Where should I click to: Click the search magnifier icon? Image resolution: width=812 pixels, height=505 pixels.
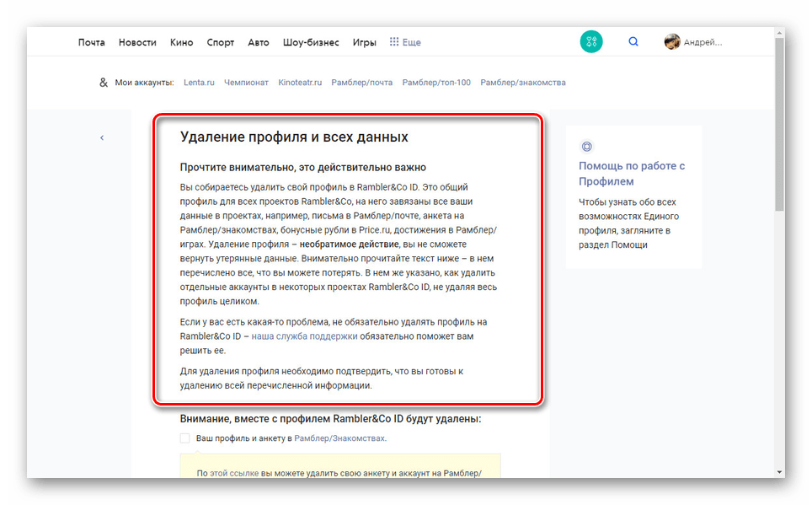tap(633, 41)
